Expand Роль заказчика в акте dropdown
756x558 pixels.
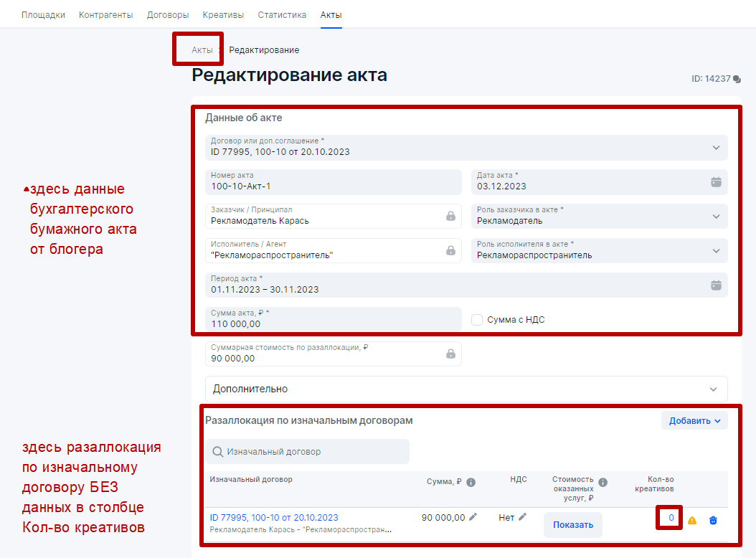pyautogui.click(x=715, y=217)
